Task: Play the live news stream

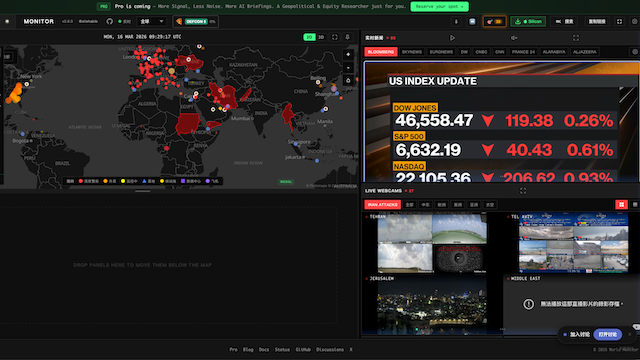Action: click(452, 38)
